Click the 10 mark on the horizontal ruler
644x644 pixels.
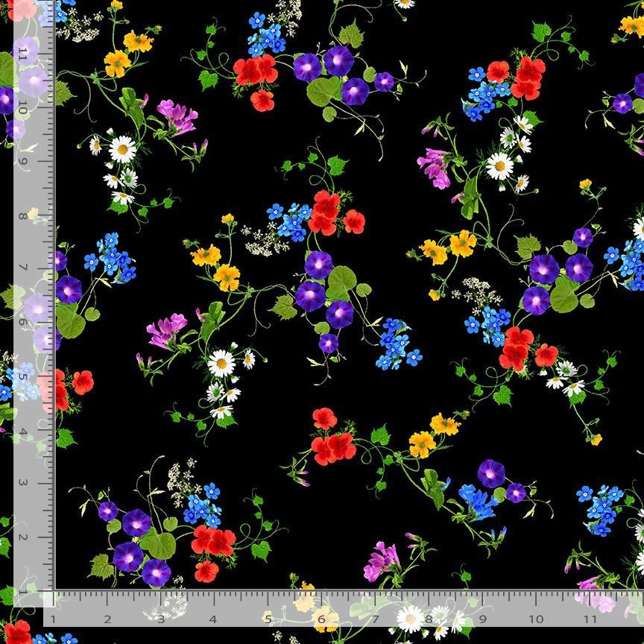[536, 619]
